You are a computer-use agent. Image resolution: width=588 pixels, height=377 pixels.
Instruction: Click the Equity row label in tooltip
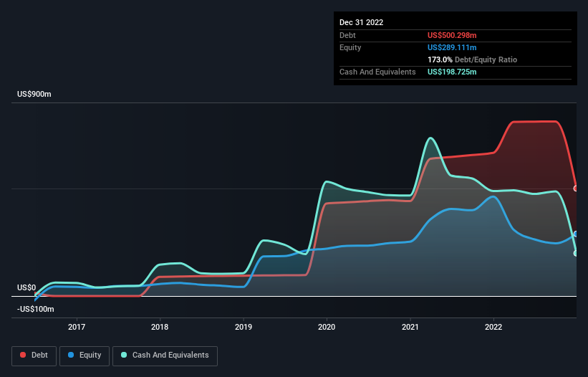[350, 47]
